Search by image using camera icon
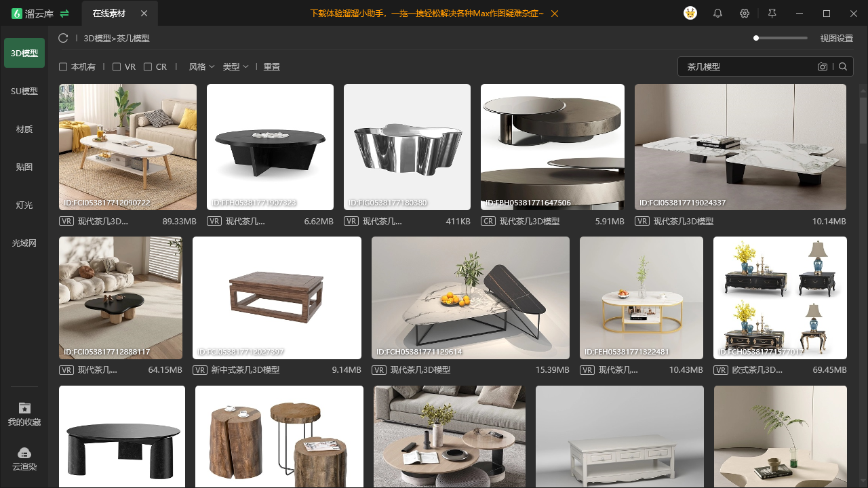 tap(823, 66)
